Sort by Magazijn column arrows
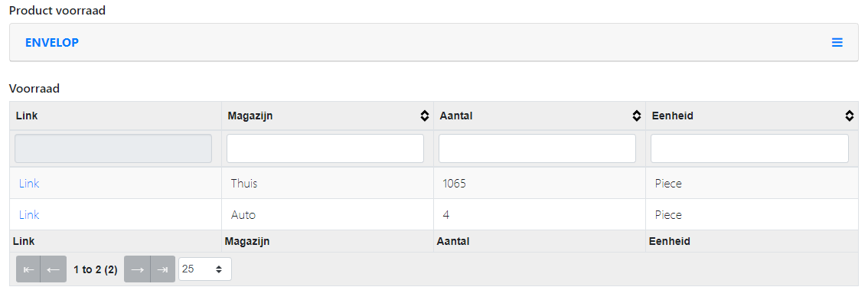868x300 pixels. click(425, 116)
